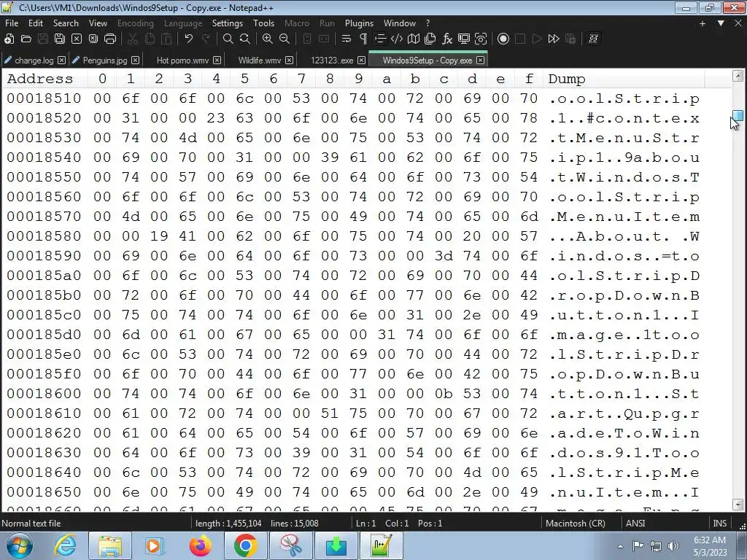Screen dimensions: 747x560
Task: Open Firefox from the taskbar
Action: pyautogui.click(x=200, y=545)
